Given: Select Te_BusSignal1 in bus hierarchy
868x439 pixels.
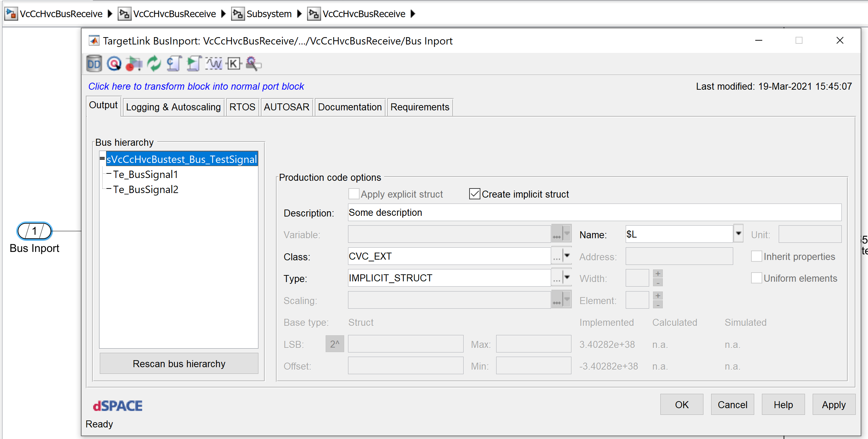Looking at the screenshot, I should coord(145,174).
